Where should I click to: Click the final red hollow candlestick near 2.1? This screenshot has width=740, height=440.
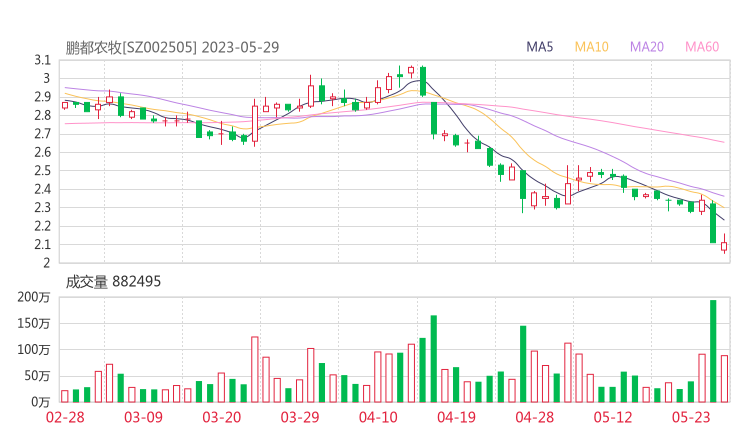(x=724, y=244)
